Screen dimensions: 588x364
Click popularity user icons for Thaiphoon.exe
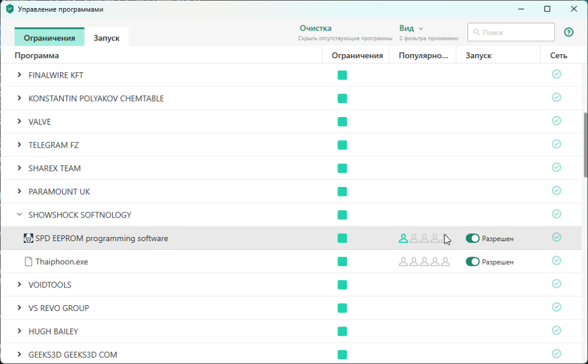(x=424, y=262)
